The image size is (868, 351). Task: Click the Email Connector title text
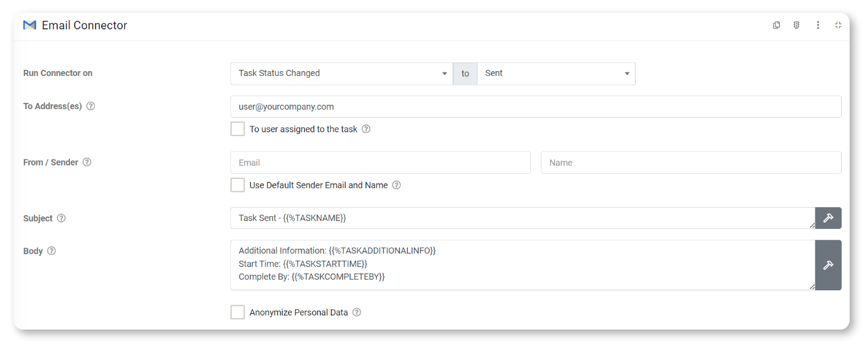coord(85,25)
